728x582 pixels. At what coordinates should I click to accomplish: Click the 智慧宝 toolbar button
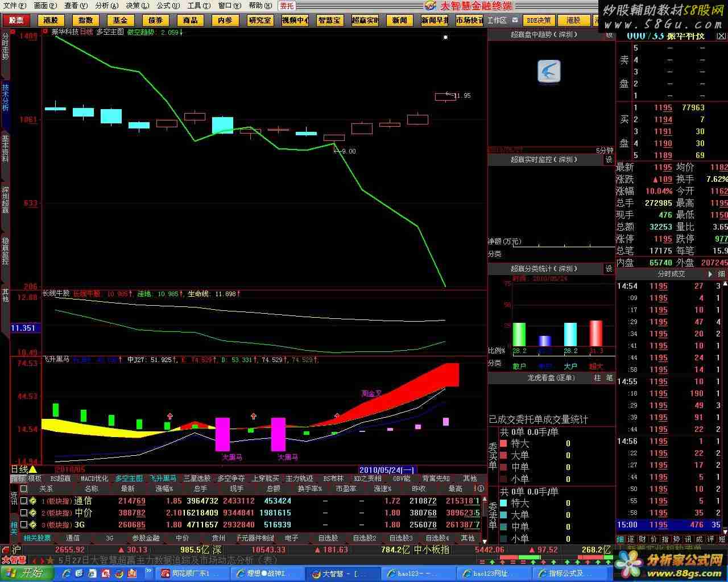pyautogui.click(x=329, y=20)
